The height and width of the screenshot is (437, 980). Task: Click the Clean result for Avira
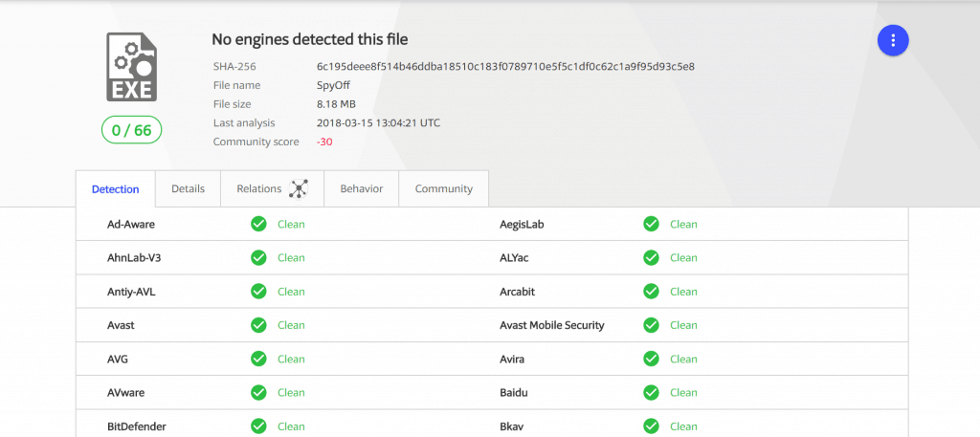click(683, 359)
